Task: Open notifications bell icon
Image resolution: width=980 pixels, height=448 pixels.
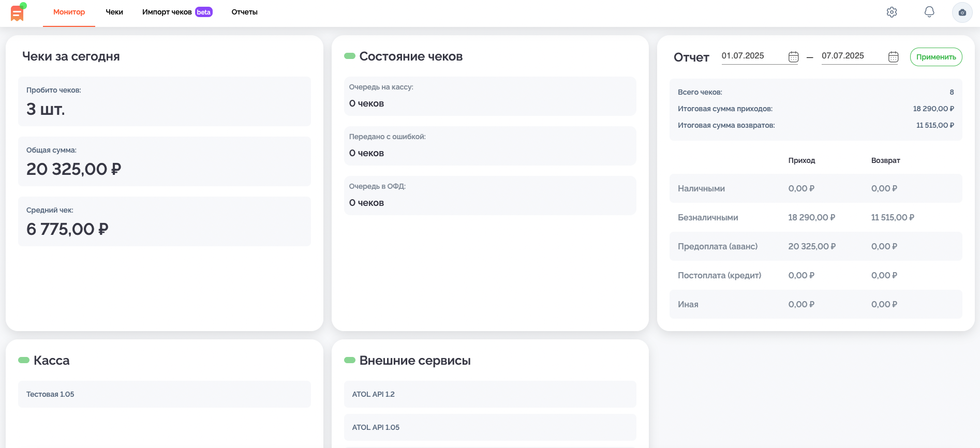Action: [929, 12]
